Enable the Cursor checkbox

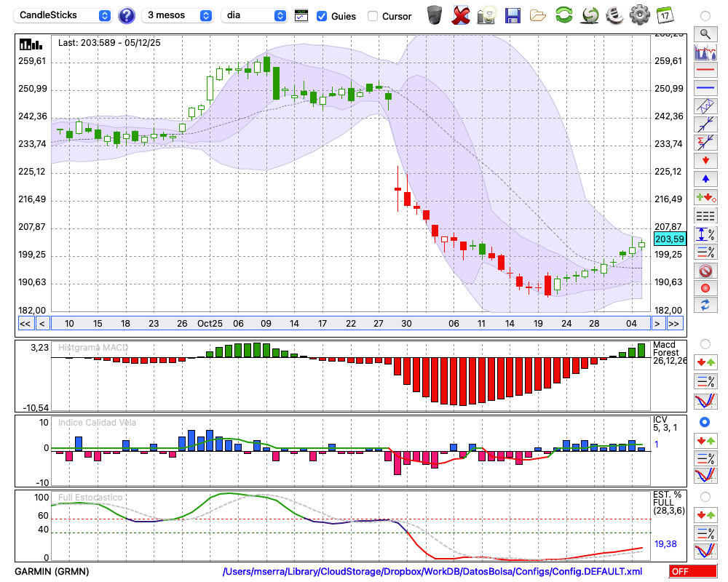pos(373,16)
